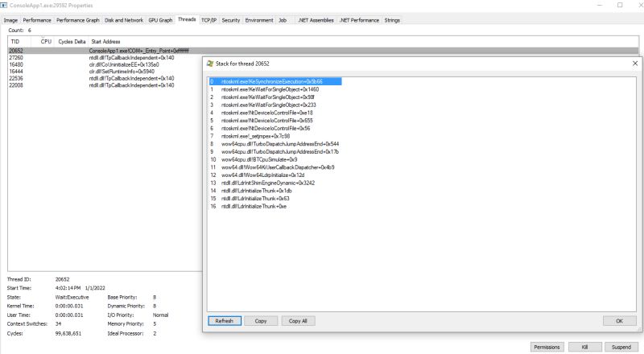Open the Performance Graph tab
The width and height of the screenshot is (644, 354).
[x=78, y=20]
